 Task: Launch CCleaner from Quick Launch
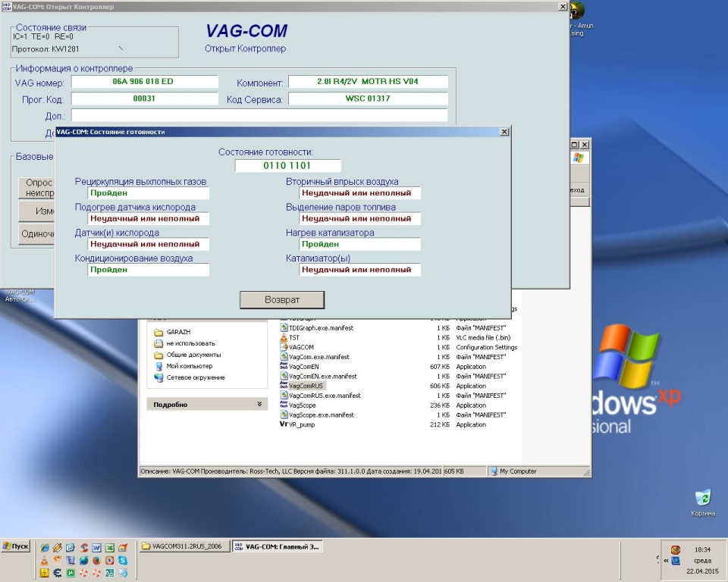tap(84, 548)
